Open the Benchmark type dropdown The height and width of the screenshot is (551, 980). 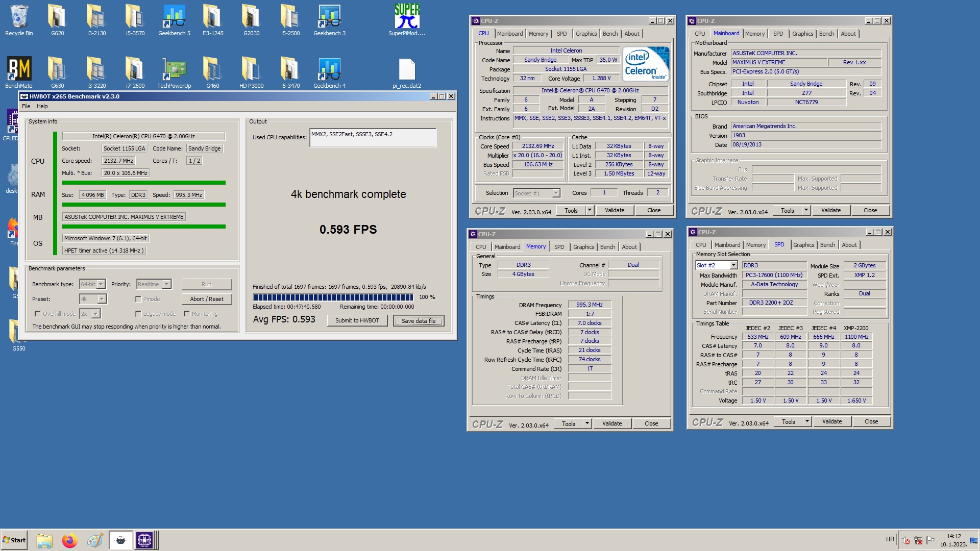(x=101, y=284)
